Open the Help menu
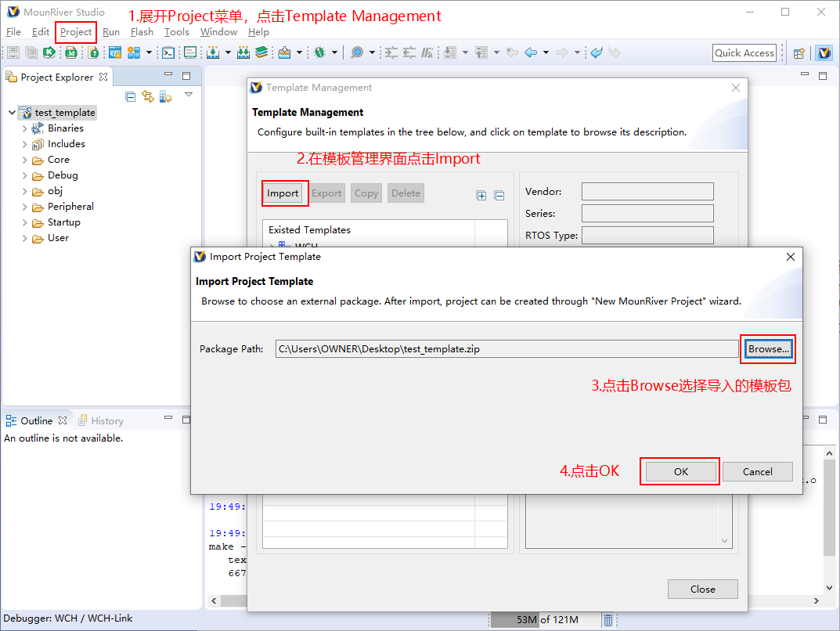 [258, 32]
